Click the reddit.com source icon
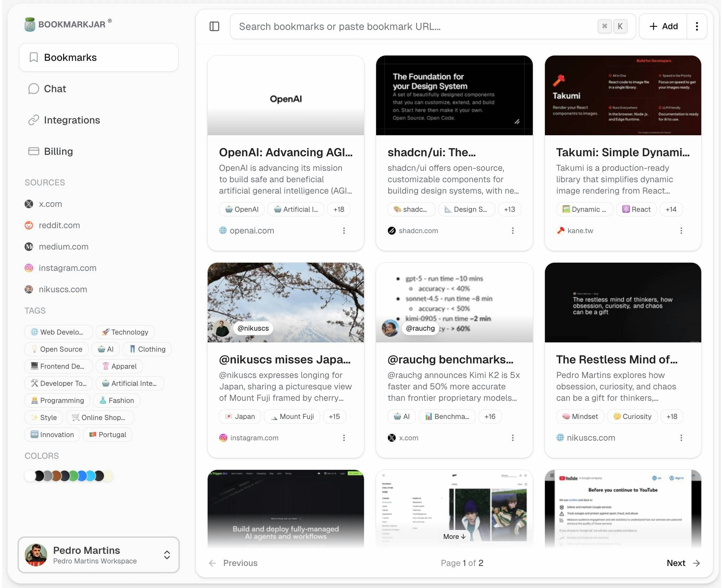The image size is (723, 588). 28,225
